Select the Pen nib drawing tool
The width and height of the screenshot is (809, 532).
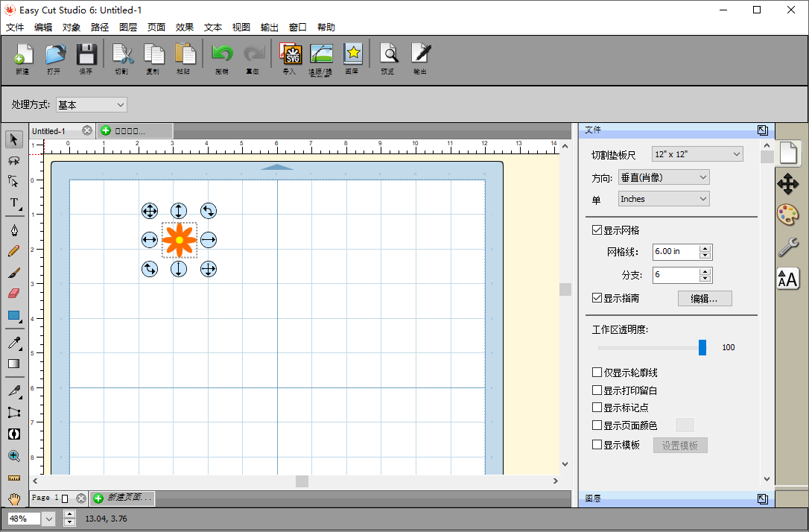[x=14, y=229]
